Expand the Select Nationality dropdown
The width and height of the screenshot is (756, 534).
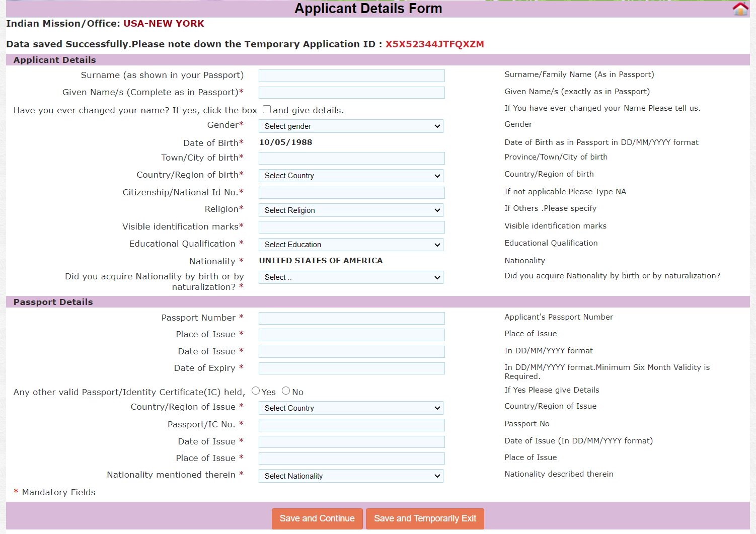(x=351, y=476)
